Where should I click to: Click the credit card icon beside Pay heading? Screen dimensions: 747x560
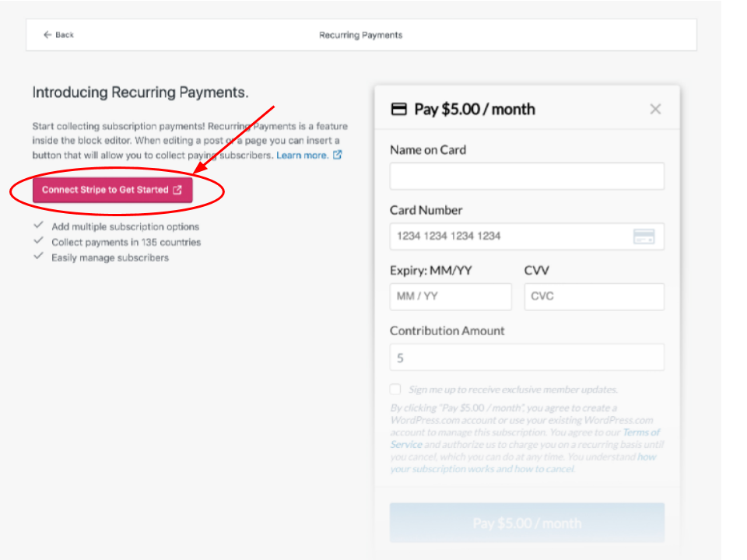coord(398,109)
